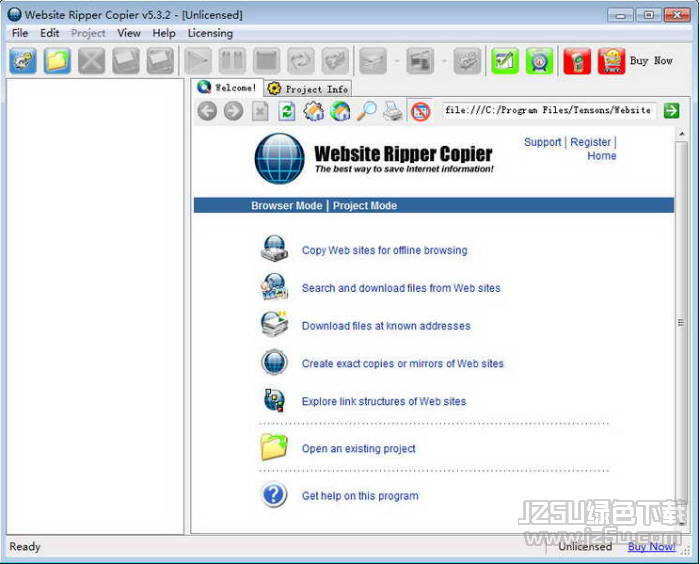Click the greyed-out X delete toolbar icon
This screenshot has width=700, height=564.
(x=92, y=61)
